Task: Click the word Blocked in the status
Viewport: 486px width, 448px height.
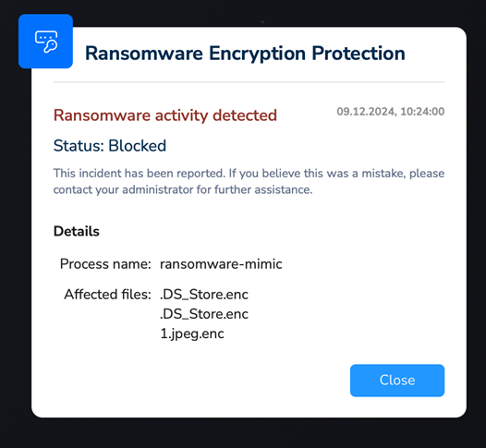Action: (138, 146)
